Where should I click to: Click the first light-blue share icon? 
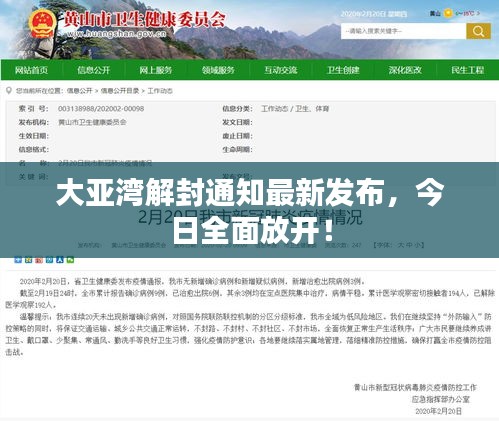click(x=18, y=260)
